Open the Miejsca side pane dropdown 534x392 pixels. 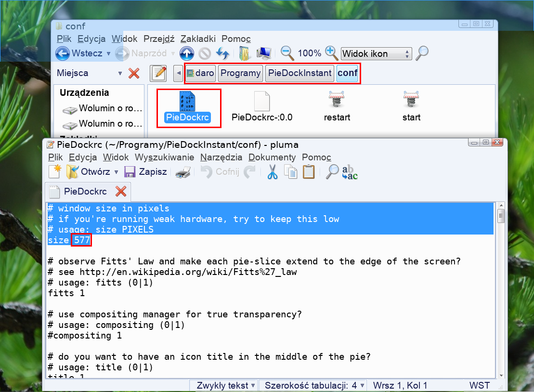click(x=120, y=73)
